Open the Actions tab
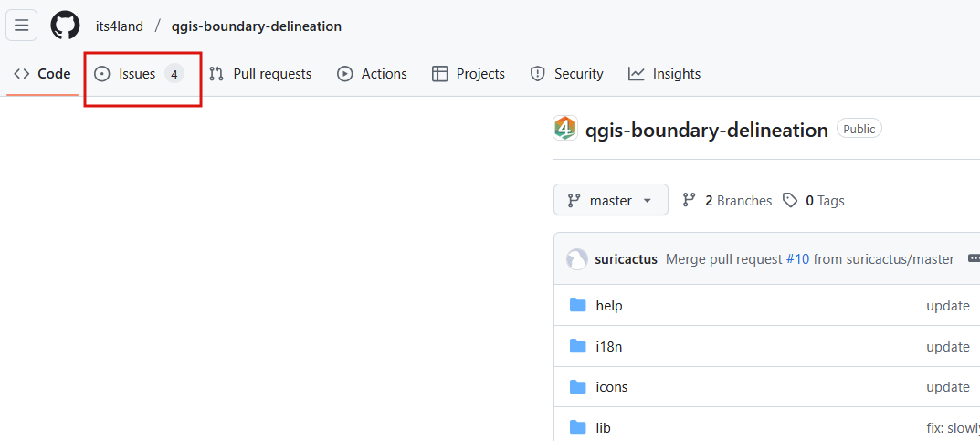The height and width of the screenshot is (441, 980). (x=372, y=74)
